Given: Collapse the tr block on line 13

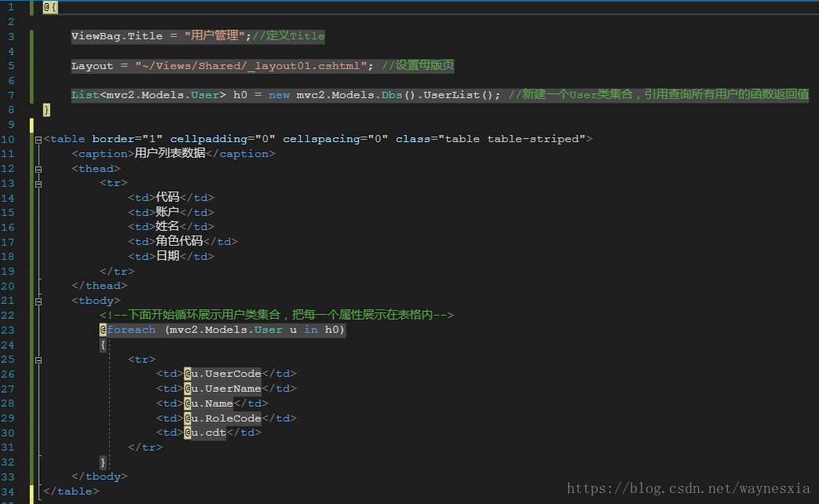Looking at the screenshot, I should click(x=38, y=184).
